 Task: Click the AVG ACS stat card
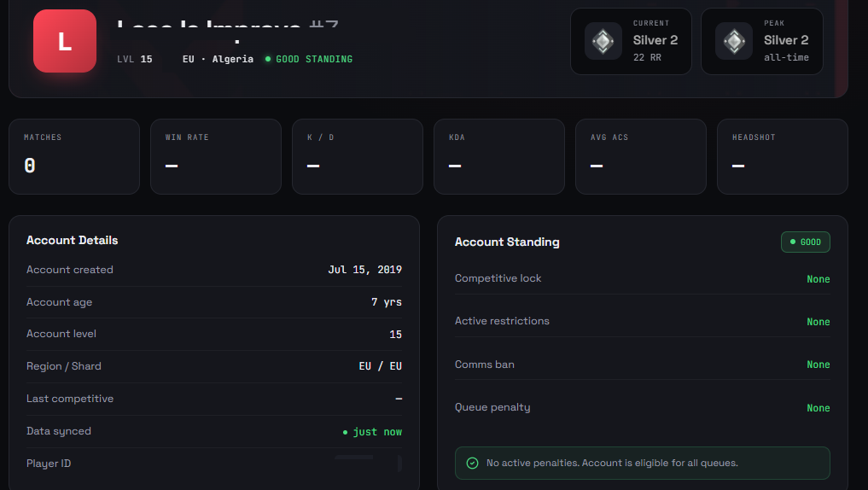[641, 157]
